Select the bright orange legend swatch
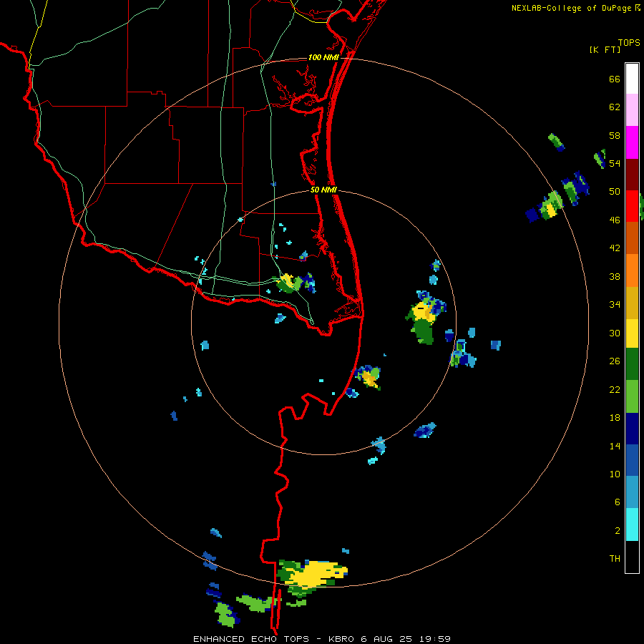Viewport: 644px width, 644px height. [x=632, y=270]
